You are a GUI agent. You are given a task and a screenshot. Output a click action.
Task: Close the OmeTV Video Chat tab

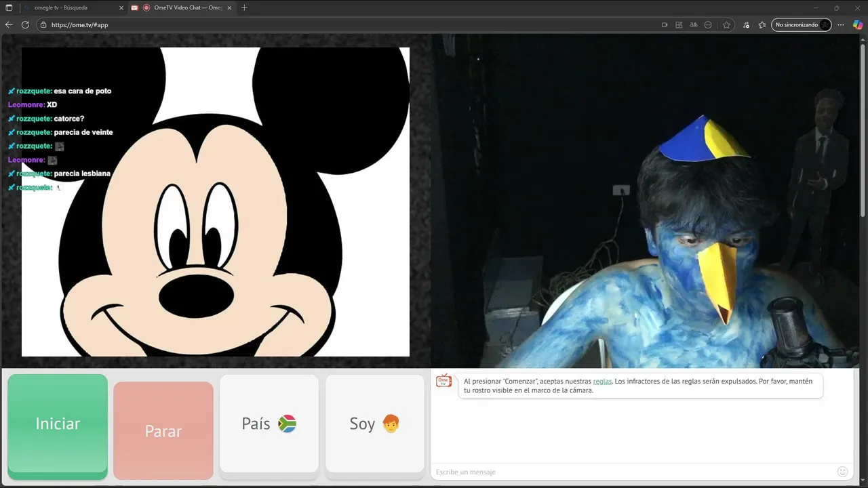coord(230,7)
